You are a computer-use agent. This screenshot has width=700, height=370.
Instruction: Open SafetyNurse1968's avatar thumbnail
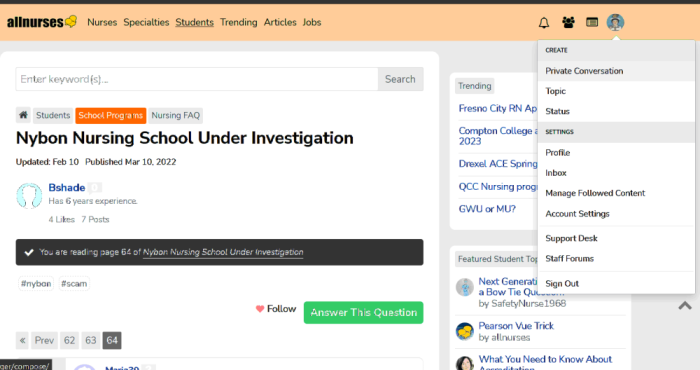pos(465,287)
